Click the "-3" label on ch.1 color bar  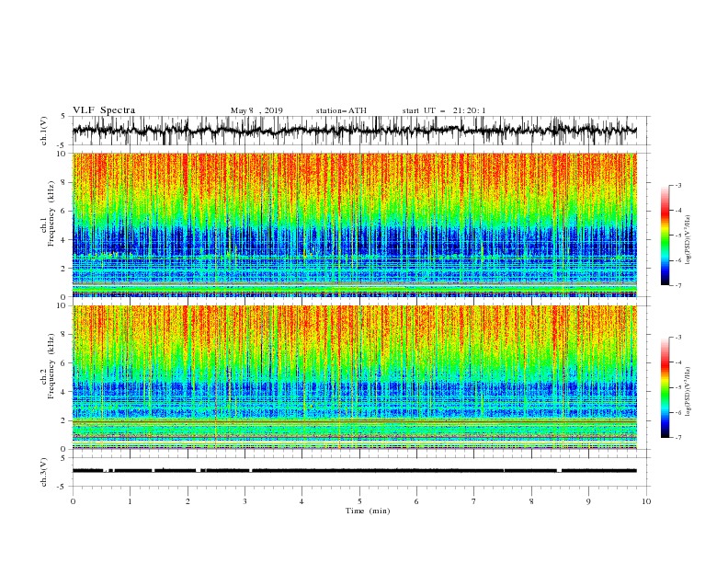[x=677, y=185]
